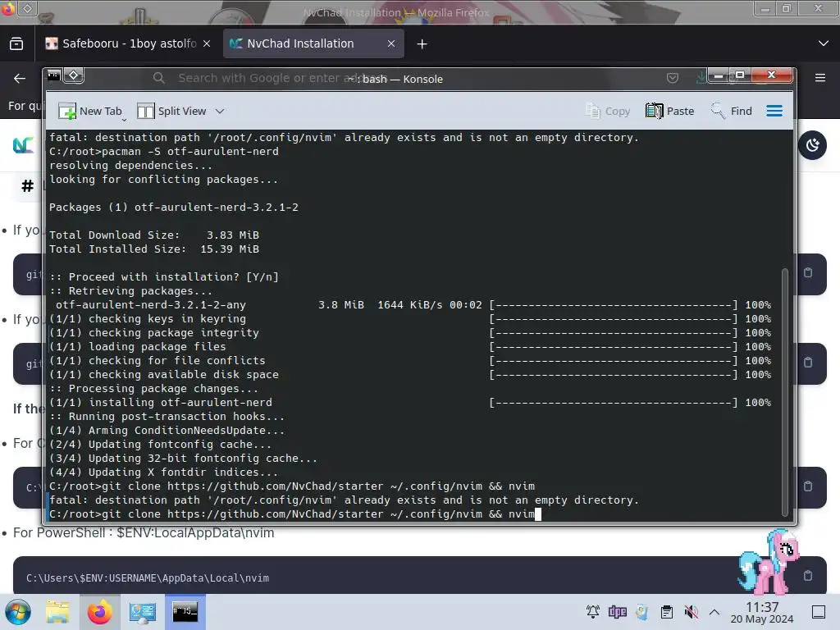This screenshot has width=840, height=630.
Task: Click the show desktop button
Action: coord(818,611)
